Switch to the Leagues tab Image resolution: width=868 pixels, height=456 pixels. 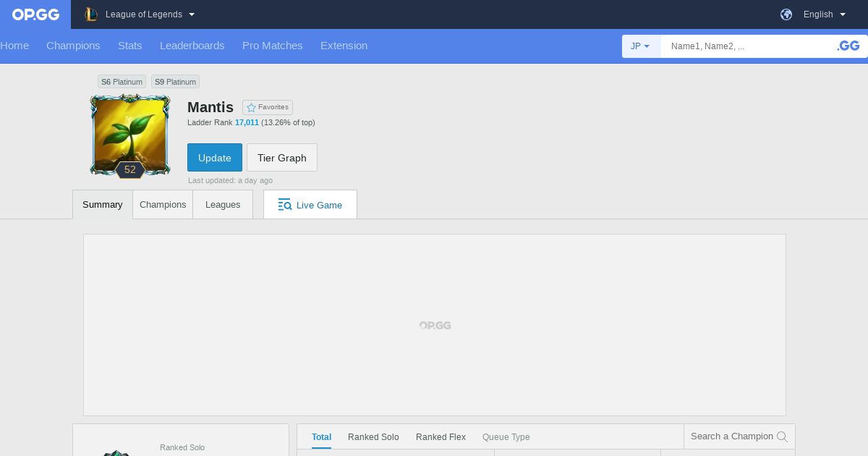point(223,205)
